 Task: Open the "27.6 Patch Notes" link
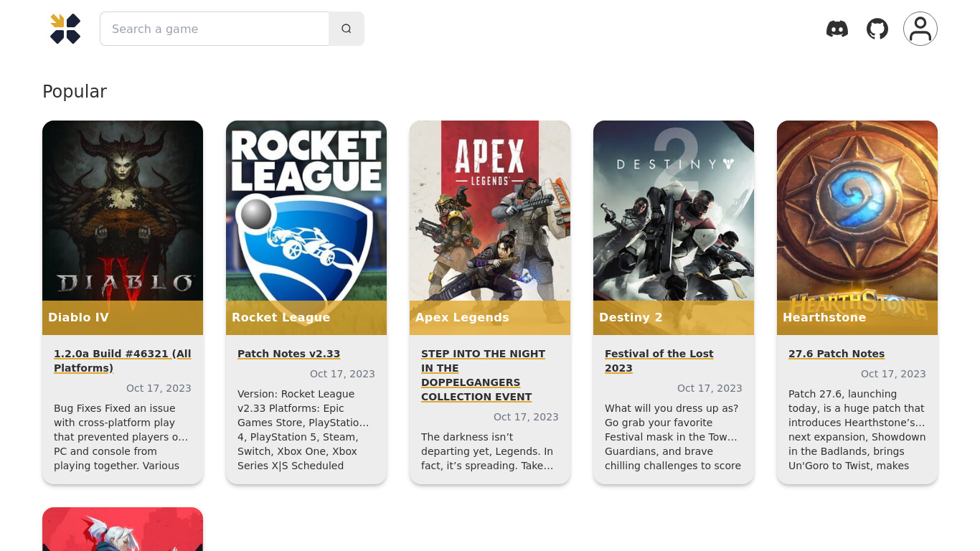[837, 354]
